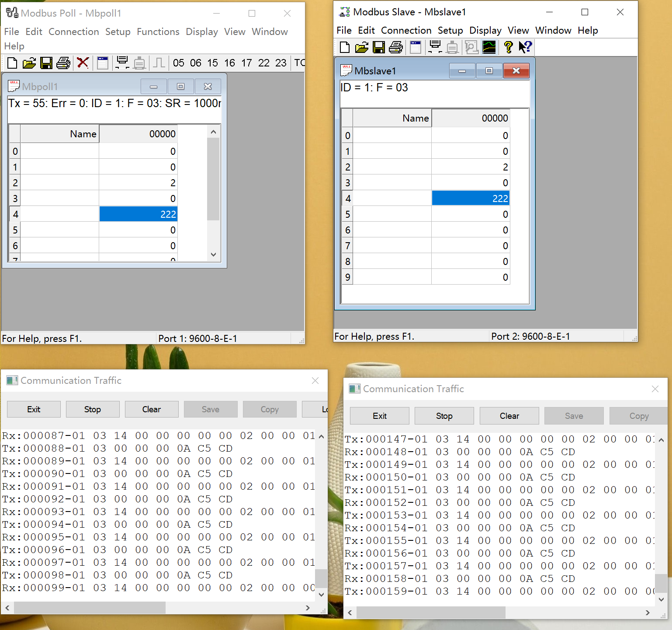Create a new document in Modbus Poll
Viewport: 672px width, 630px height.
(12, 63)
